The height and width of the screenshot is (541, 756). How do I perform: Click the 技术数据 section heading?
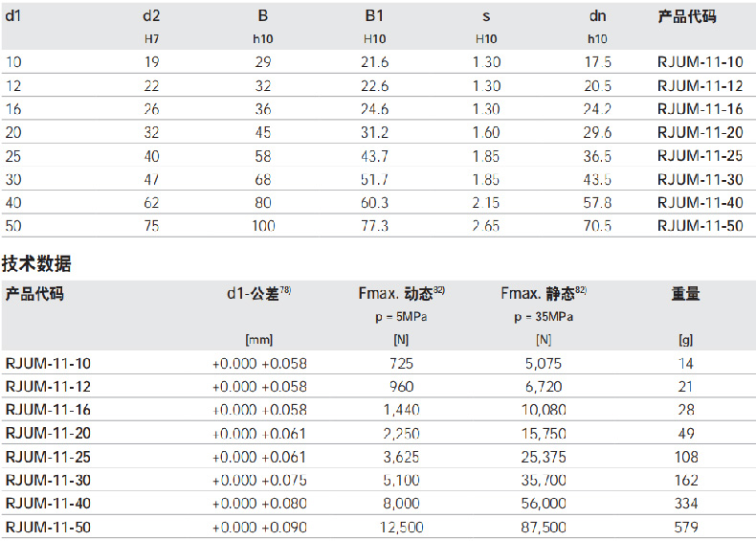coord(36,263)
